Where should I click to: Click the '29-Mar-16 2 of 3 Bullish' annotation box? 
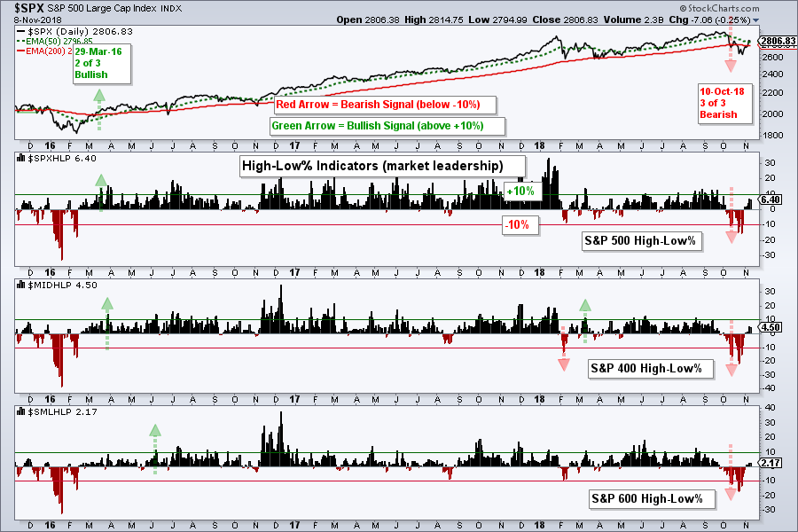(x=101, y=64)
